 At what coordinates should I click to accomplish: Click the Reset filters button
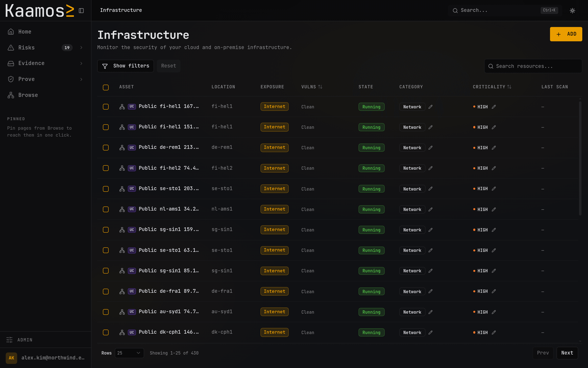pyautogui.click(x=168, y=66)
